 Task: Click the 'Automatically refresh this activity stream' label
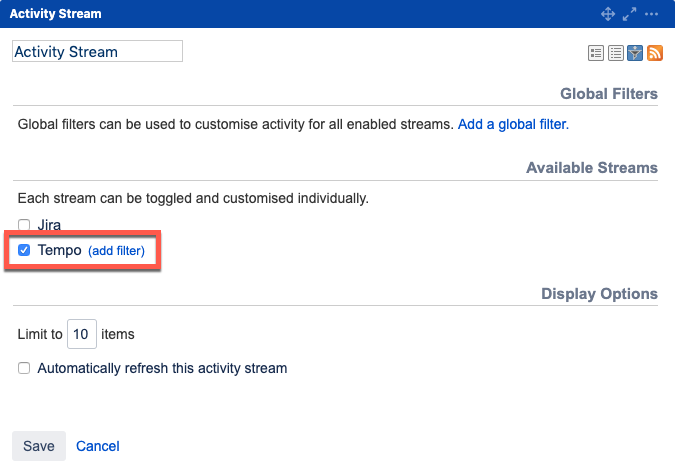click(x=162, y=368)
